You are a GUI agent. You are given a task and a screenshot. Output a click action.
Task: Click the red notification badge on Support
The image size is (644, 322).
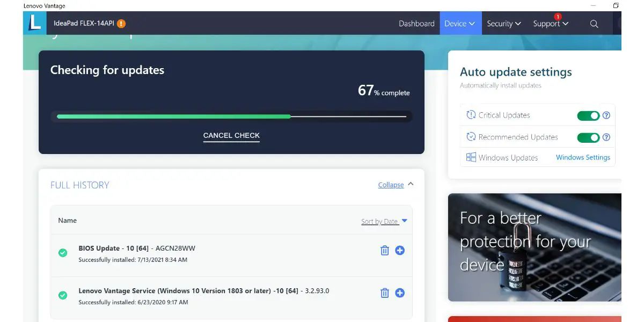[x=558, y=17]
